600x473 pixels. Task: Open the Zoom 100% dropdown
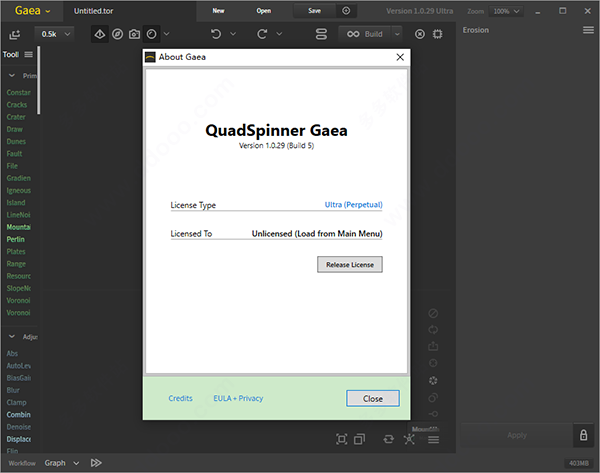coord(506,11)
